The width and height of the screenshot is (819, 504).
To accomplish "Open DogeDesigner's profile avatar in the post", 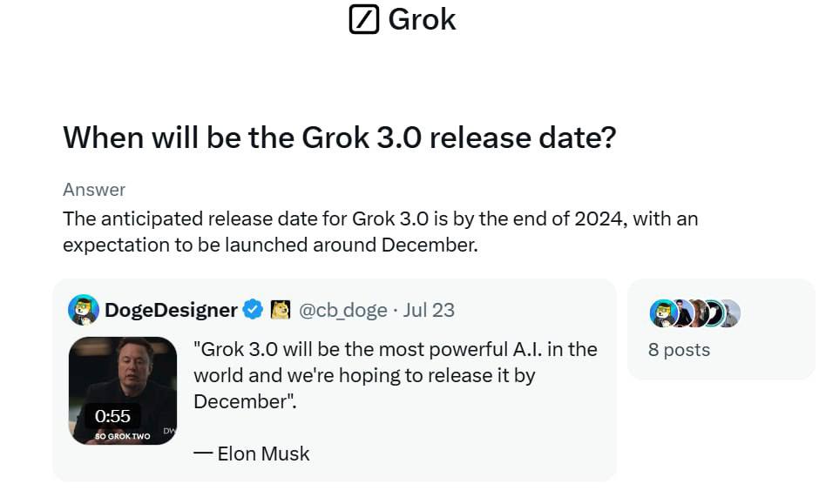I will click(84, 310).
